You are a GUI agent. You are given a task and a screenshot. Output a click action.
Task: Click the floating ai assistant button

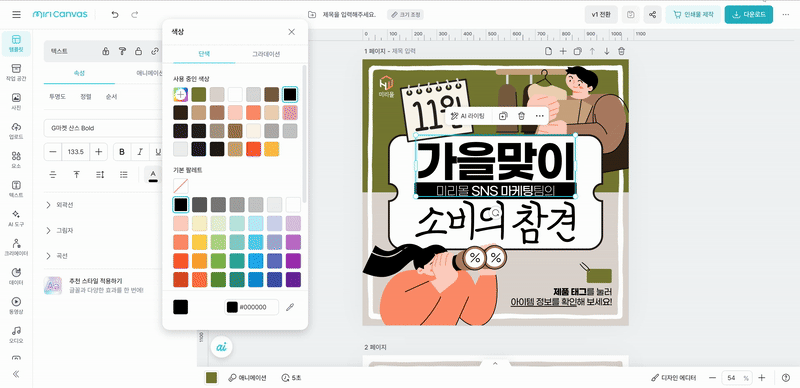pos(221,346)
